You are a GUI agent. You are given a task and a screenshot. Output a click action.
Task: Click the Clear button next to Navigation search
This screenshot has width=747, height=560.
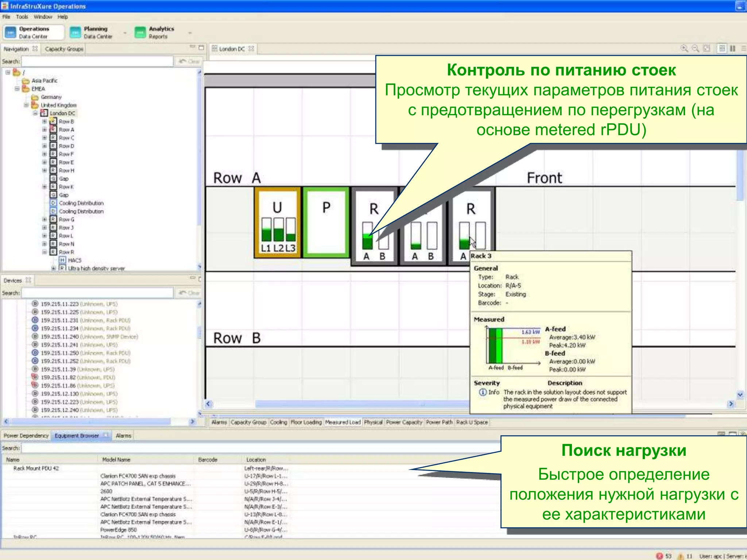point(189,61)
